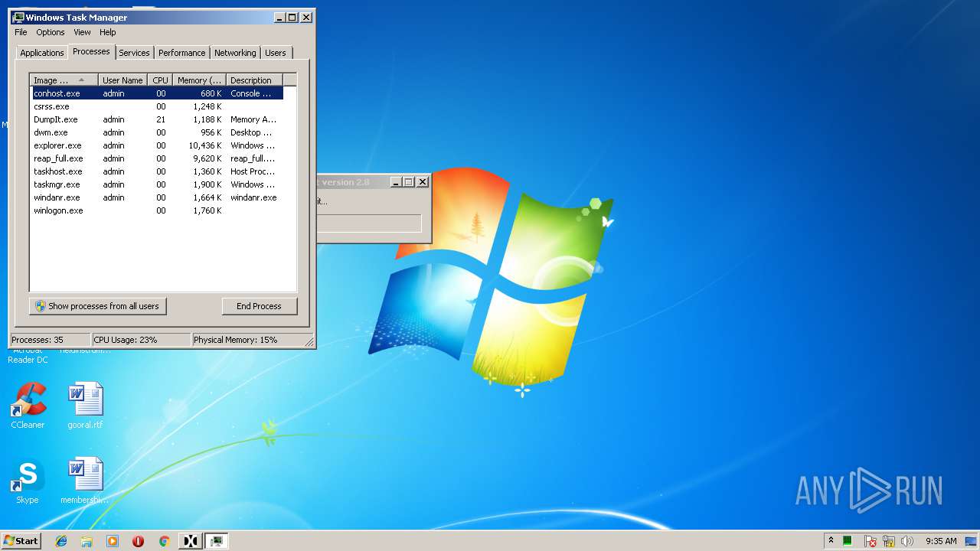
Task: Open Windows Media Player from taskbar
Action: click(113, 541)
